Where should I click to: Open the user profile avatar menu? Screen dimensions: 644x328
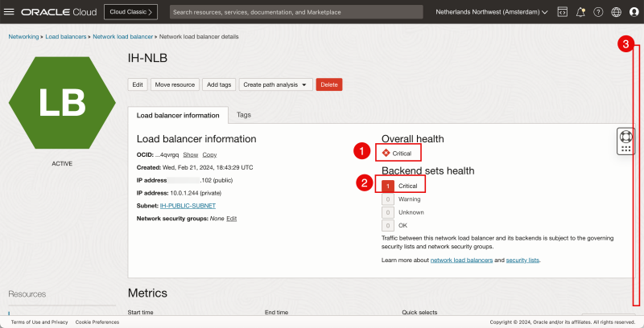click(x=634, y=12)
